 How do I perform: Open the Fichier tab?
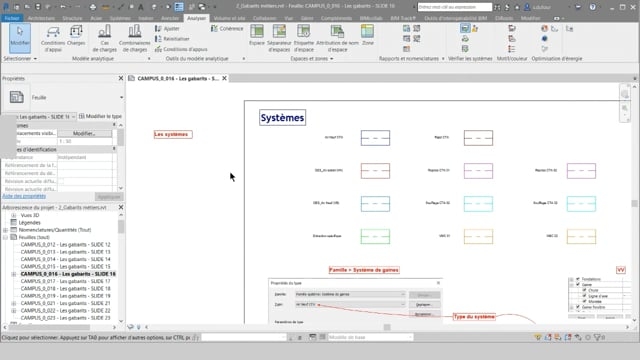pyautogui.click(x=12, y=18)
